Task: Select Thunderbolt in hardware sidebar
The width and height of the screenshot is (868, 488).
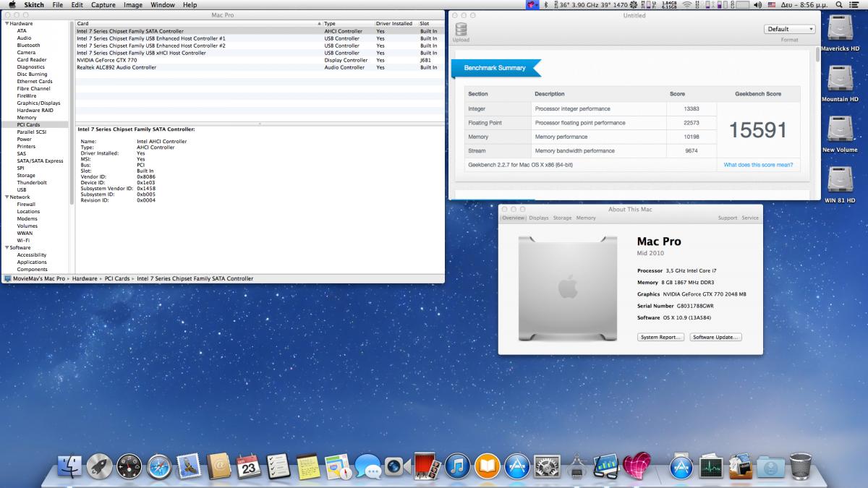Action: [x=31, y=182]
